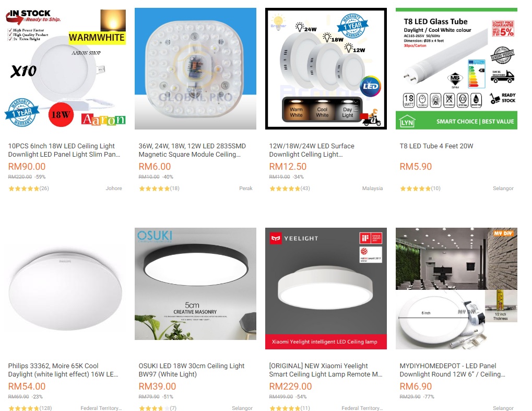The height and width of the screenshot is (411, 532).
Task: Click the MYDIYHOMEDEPOT LED Panel Downlight title
Action: 452,370
